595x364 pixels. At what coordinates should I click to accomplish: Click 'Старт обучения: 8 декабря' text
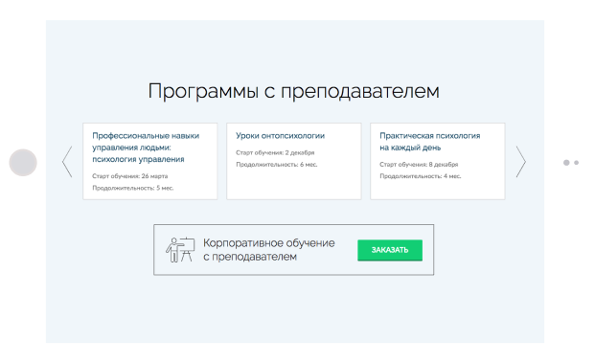point(419,165)
